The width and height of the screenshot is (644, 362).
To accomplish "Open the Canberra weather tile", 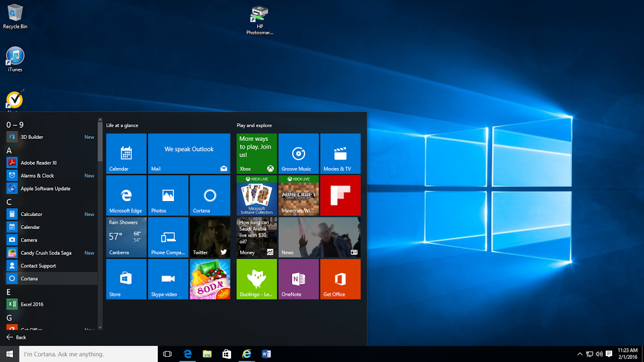I will [x=126, y=237].
